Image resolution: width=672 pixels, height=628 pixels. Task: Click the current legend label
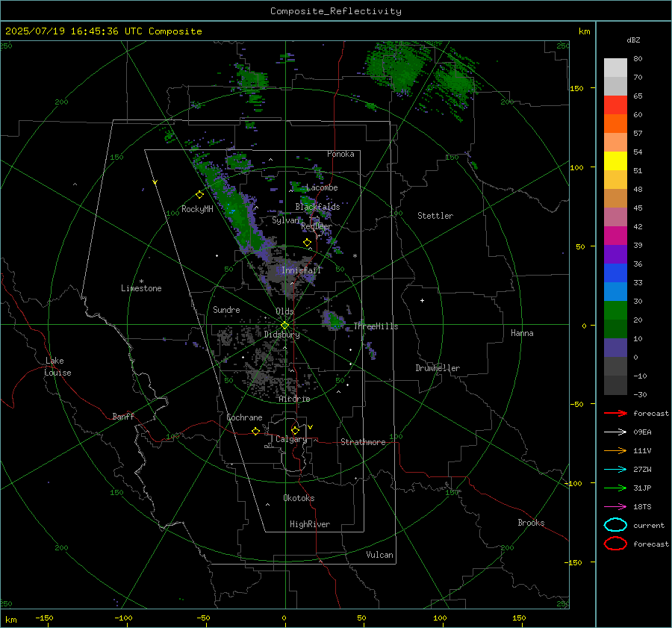(x=649, y=525)
